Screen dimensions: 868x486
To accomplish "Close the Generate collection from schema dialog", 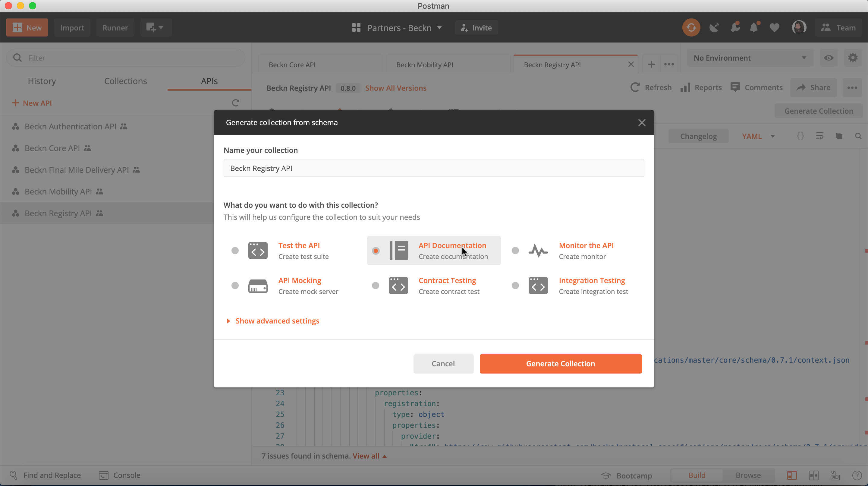I will [642, 123].
